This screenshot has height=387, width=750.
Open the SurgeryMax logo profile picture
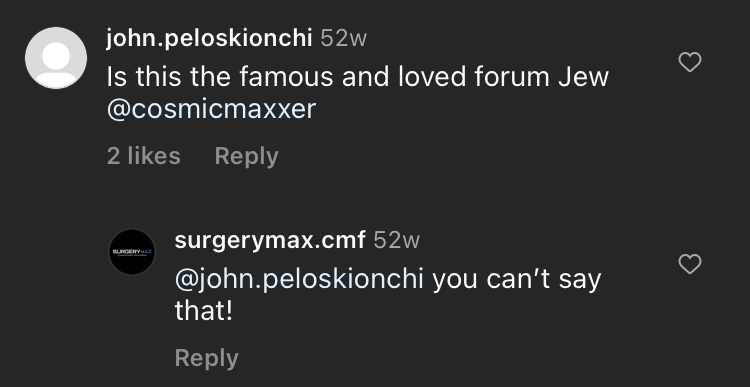132,252
